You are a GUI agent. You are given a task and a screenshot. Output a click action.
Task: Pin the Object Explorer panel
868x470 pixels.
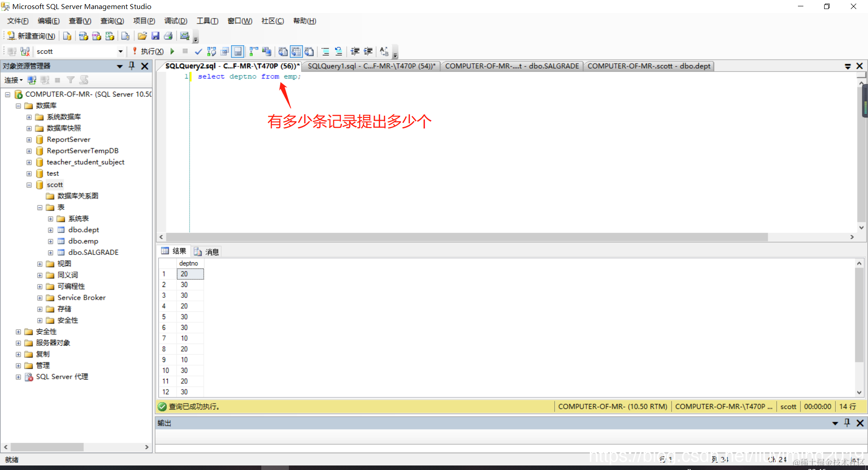(132, 66)
